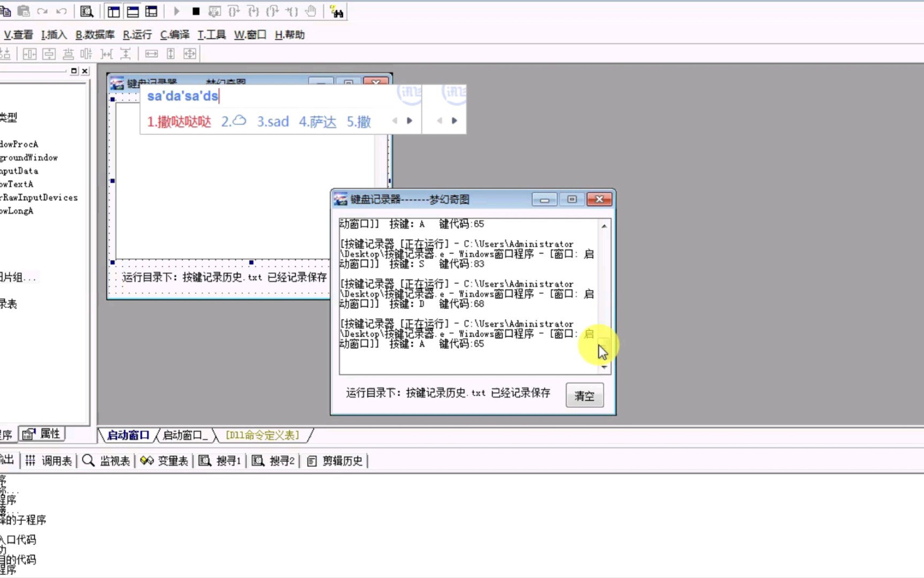Click the view-variable debug icon after stop
Screen dimensions: 924x578
tap(214, 11)
